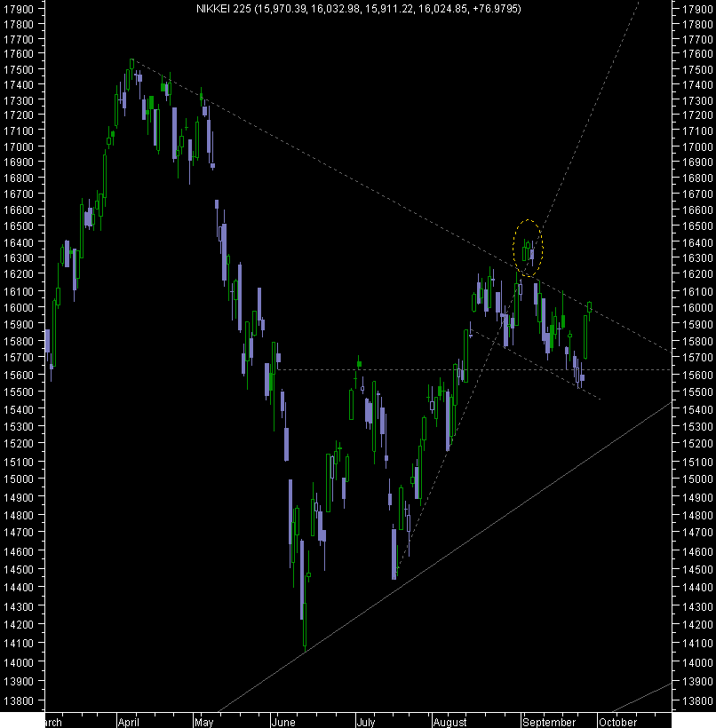The image size is (716, 728).
Task: Click 17900 on the left price axis
Action: pyautogui.click(x=18, y=9)
